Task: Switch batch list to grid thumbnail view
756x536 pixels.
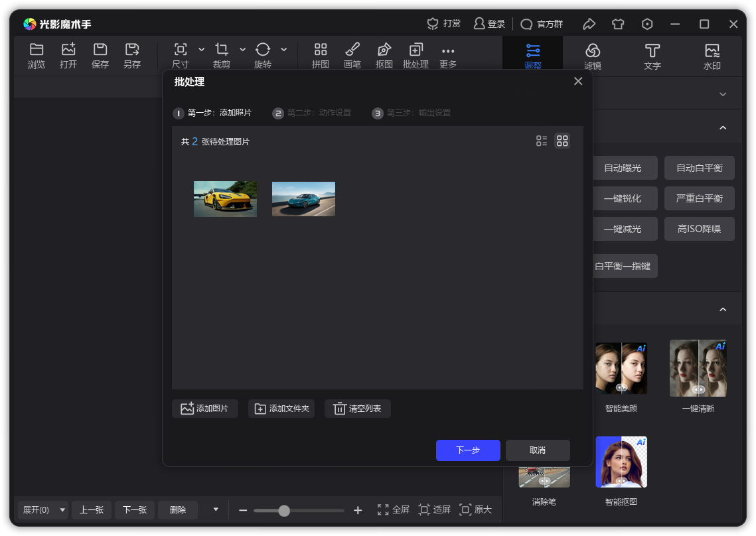Action: coord(562,141)
